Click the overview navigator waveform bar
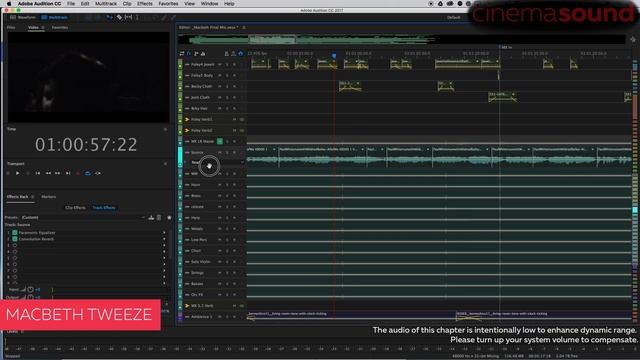This screenshot has height=360, width=640. [x=402, y=40]
